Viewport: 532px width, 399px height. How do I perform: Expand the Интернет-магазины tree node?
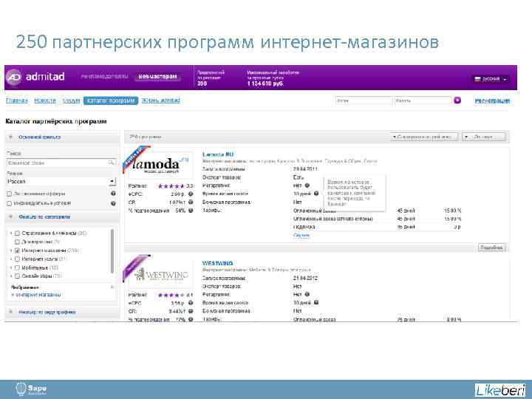coord(11,250)
